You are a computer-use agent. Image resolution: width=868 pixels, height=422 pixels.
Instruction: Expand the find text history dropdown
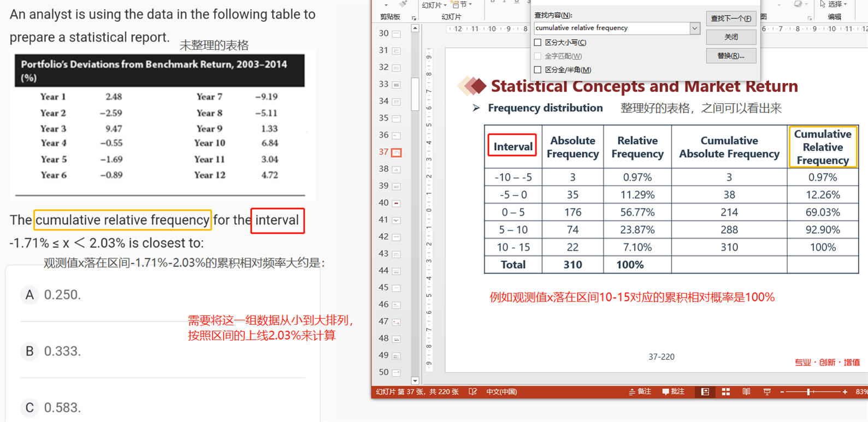[x=694, y=28]
